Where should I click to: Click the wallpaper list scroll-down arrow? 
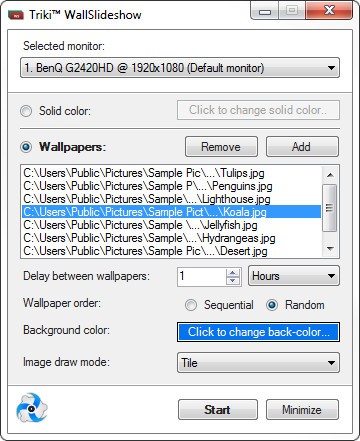(330, 248)
